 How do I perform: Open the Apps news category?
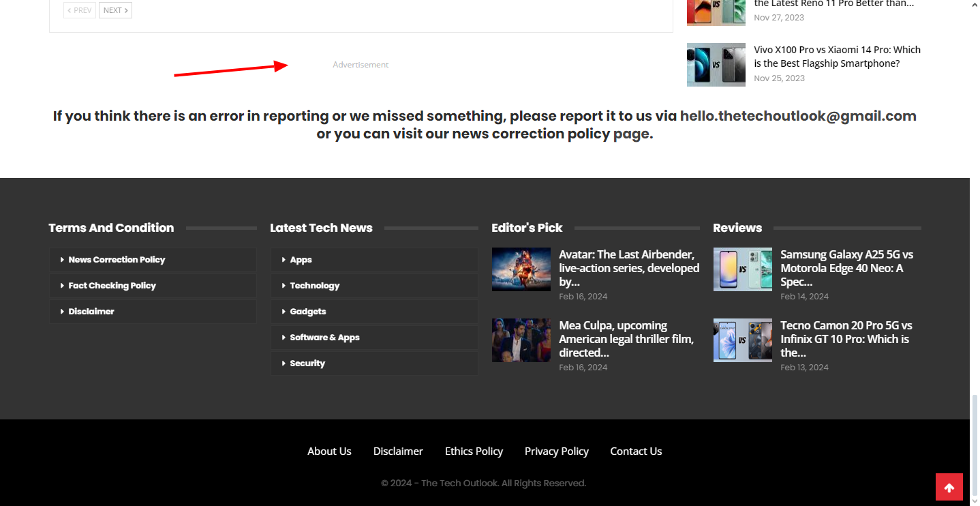coord(301,260)
